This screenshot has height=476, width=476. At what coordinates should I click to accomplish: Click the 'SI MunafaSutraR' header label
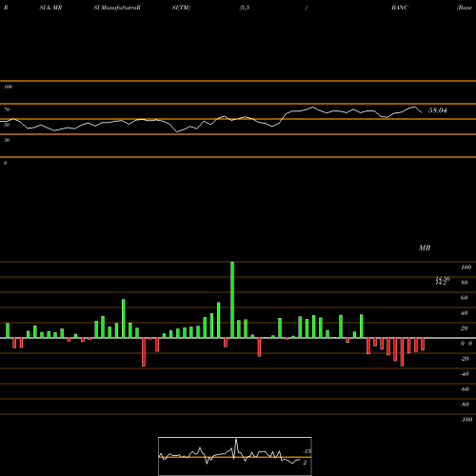tap(117, 8)
